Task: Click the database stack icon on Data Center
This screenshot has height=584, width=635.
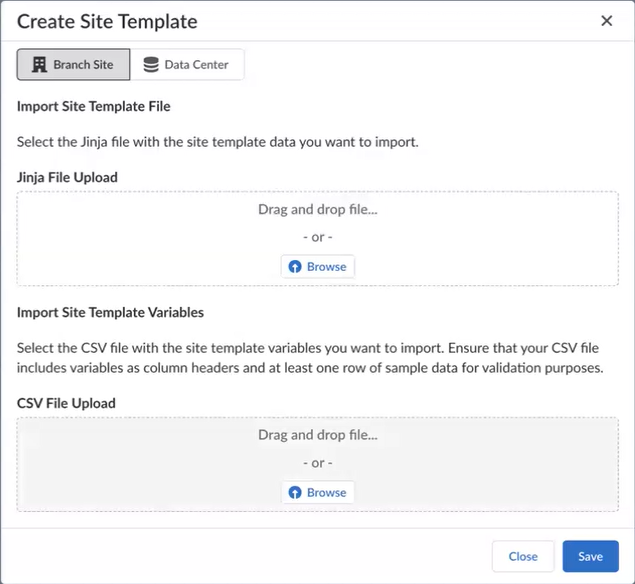Action: click(x=151, y=65)
